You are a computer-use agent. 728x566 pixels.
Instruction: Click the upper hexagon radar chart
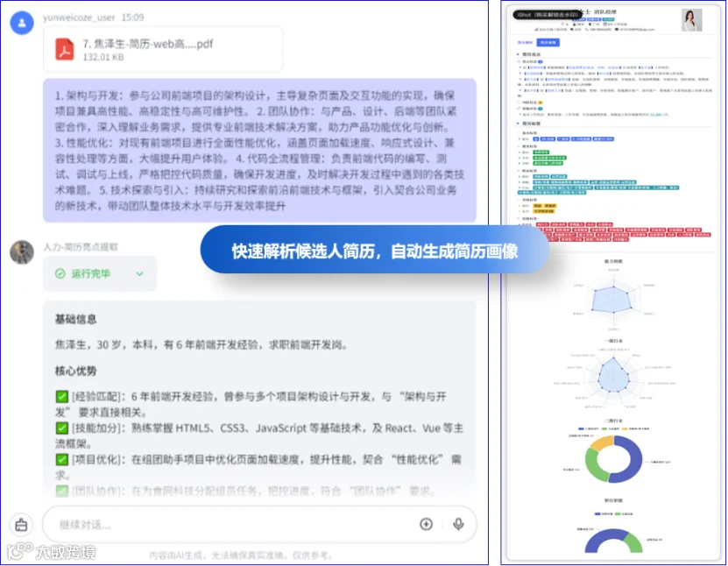point(613,299)
